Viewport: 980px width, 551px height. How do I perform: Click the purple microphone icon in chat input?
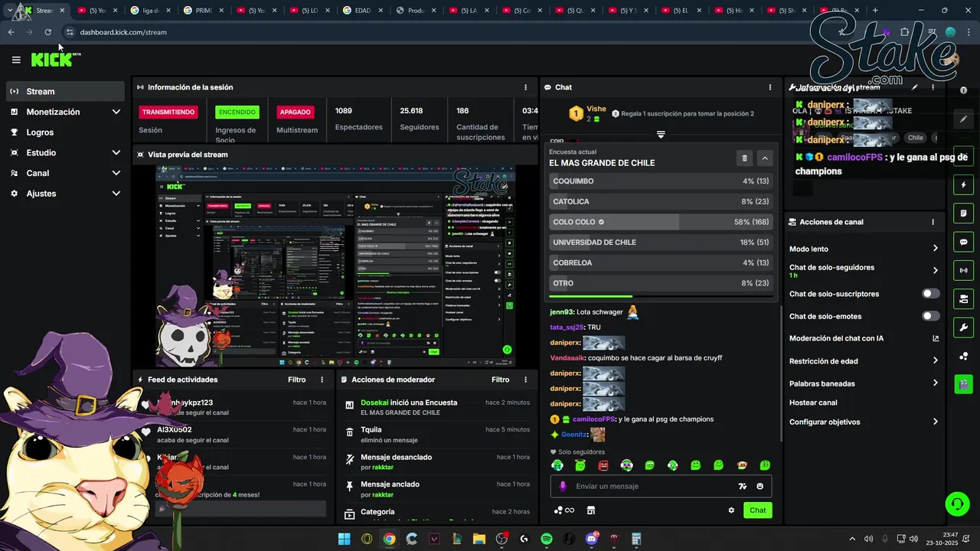pos(563,486)
